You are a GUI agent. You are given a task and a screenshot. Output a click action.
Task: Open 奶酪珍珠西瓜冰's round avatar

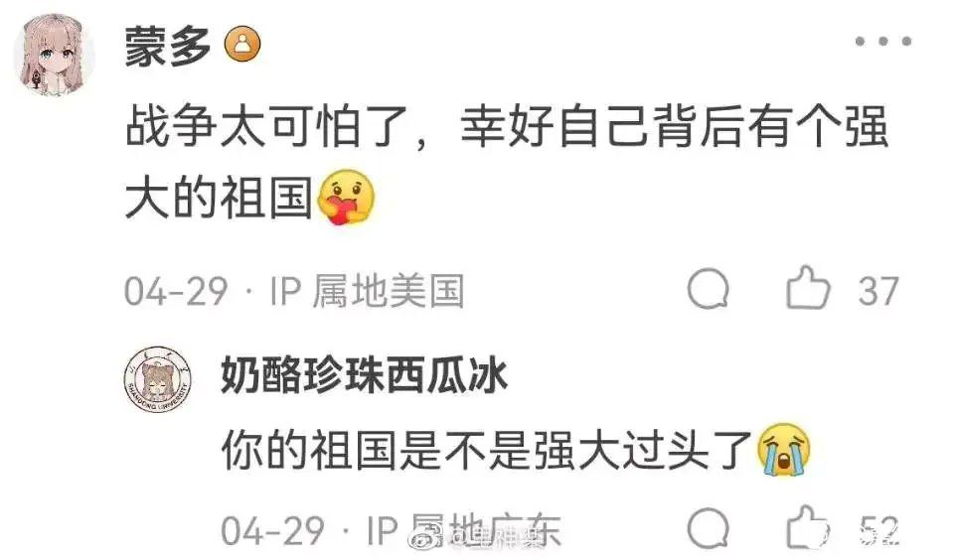158,379
